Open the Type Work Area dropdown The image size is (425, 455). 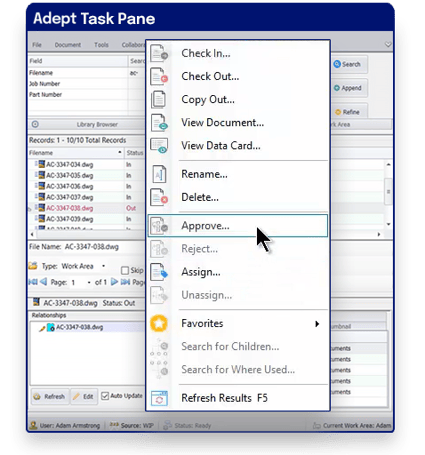[x=104, y=266]
